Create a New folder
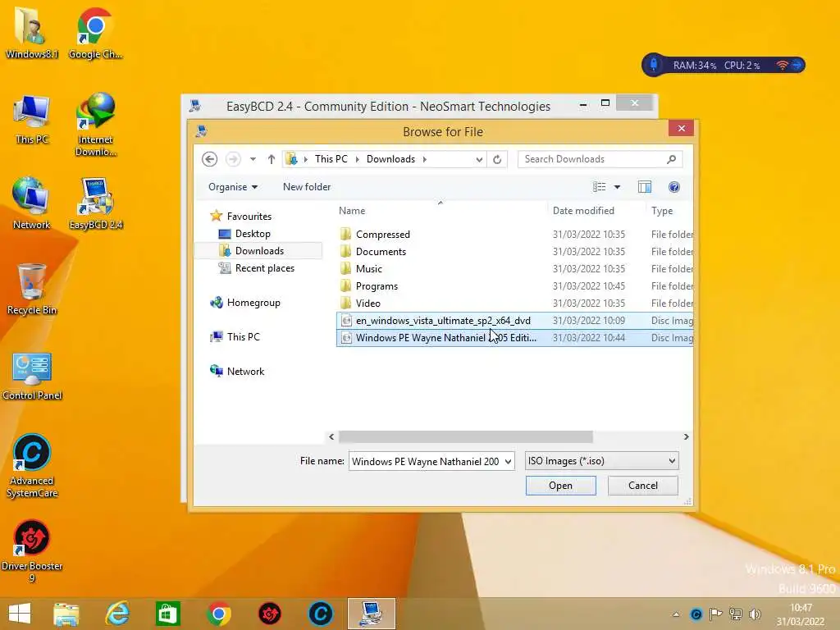 [x=307, y=187]
